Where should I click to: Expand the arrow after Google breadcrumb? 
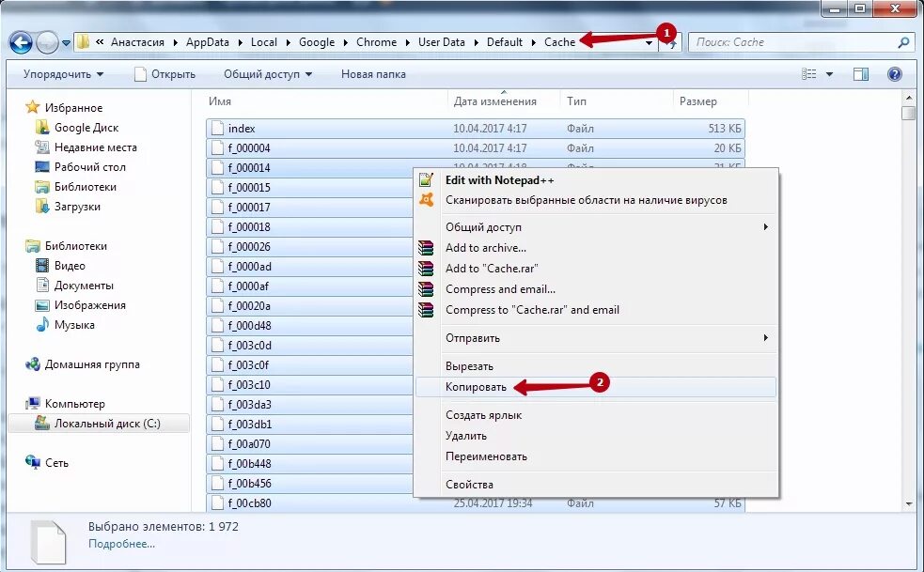pyautogui.click(x=345, y=42)
